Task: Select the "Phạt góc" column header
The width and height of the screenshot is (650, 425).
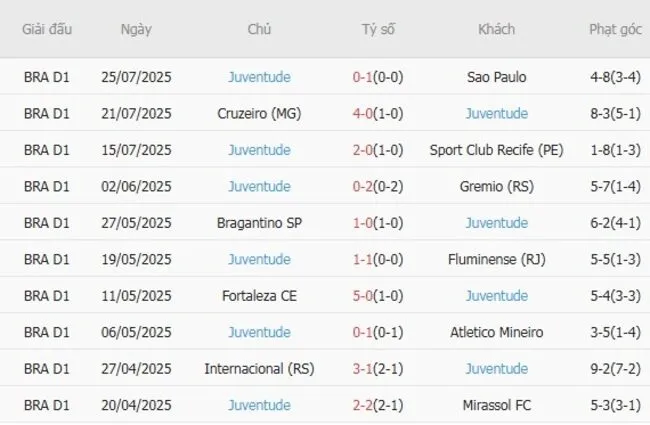Action: coord(615,29)
